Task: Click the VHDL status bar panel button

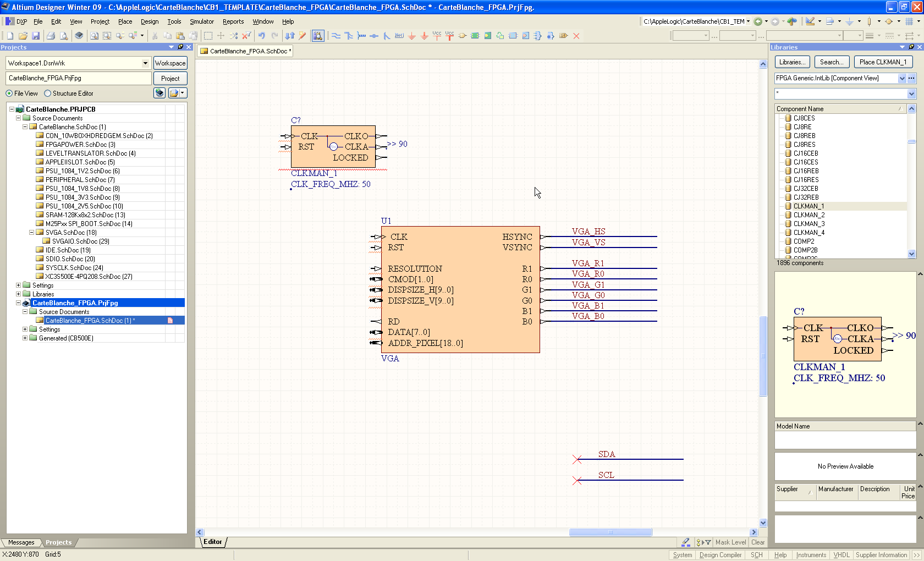Action: click(x=842, y=555)
